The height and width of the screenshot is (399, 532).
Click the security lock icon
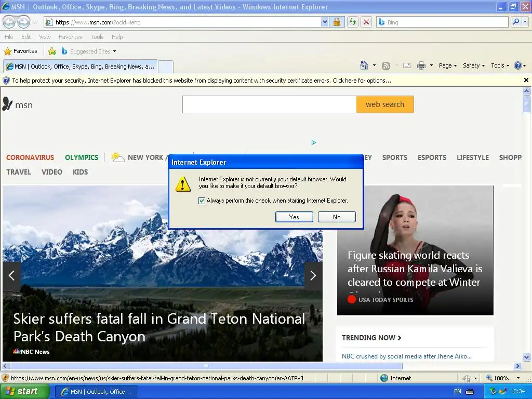click(x=337, y=22)
